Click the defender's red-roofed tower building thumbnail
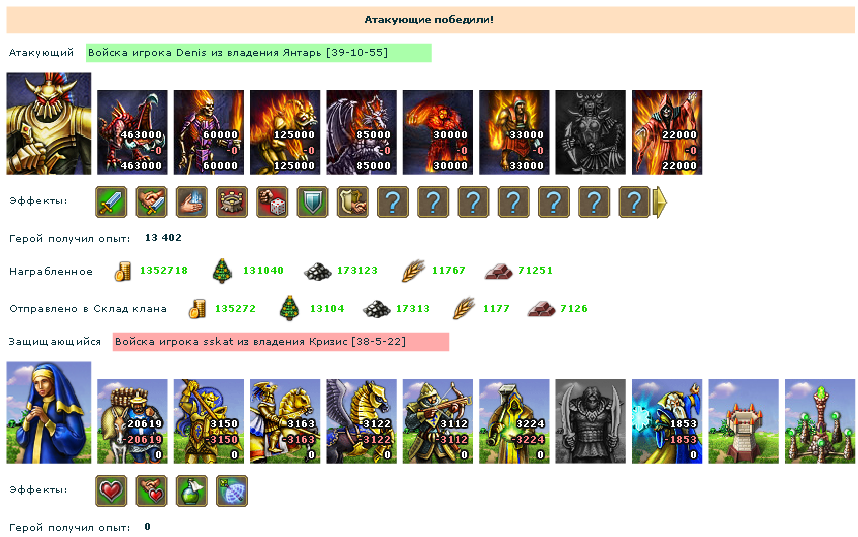858x537 pixels. (744, 421)
